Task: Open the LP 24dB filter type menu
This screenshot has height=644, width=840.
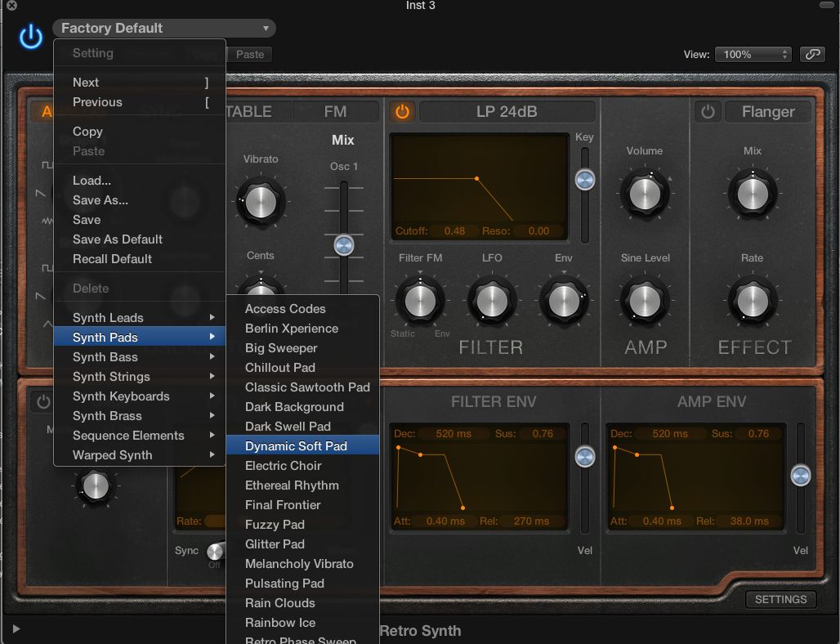Action: (507, 111)
